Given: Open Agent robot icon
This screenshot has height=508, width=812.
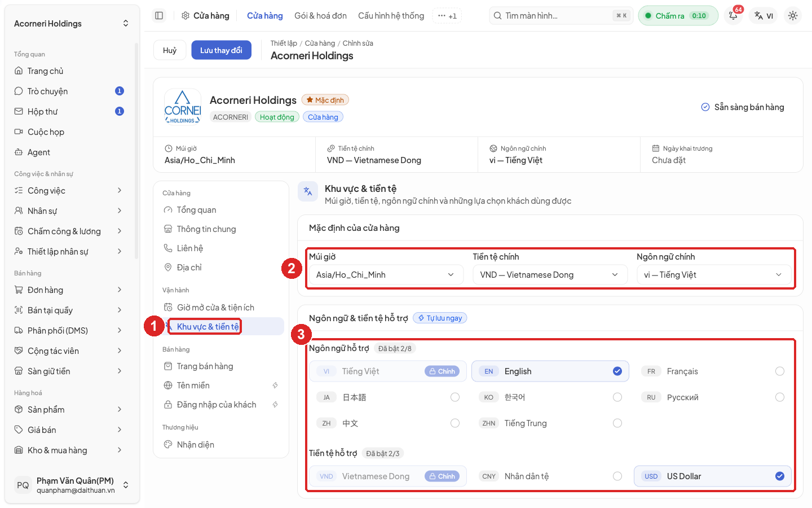Looking at the screenshot, I should (19, 152).
